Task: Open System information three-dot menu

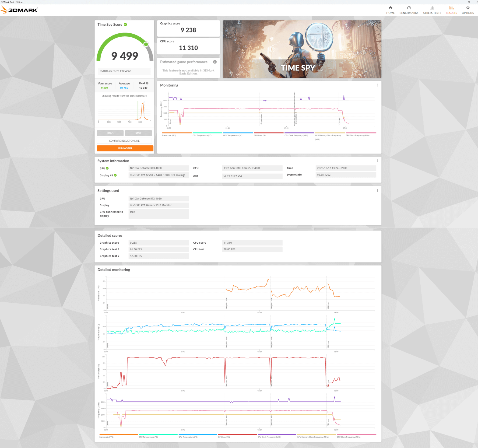Action: 377,161
